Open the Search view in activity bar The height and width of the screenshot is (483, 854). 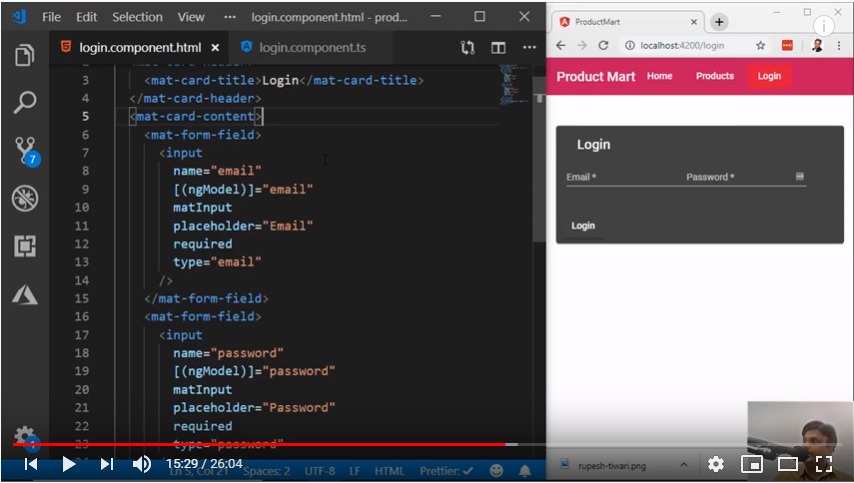25,102
